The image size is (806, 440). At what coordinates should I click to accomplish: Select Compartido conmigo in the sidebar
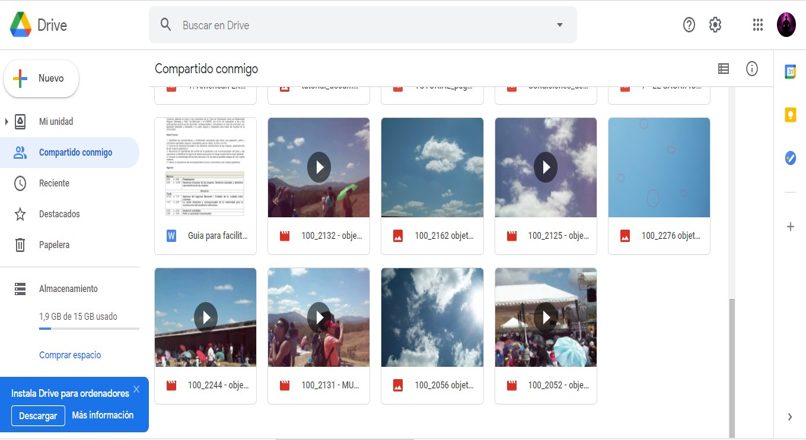69,152
